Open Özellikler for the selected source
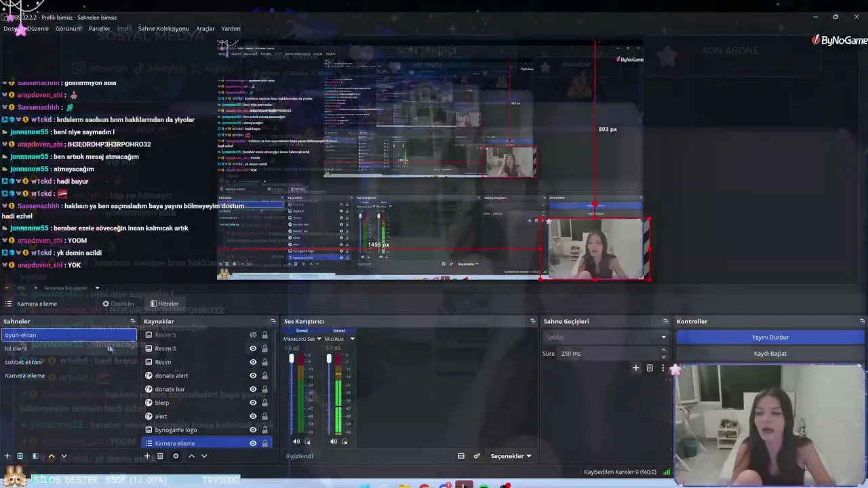Image resolution: width=868 pixels, height=488 pixels. click(x=119, y=304)
